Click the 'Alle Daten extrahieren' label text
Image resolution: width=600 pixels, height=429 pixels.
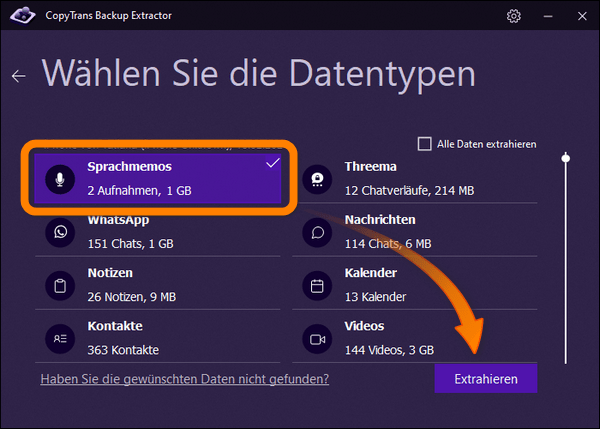click(x=487, y=144)
